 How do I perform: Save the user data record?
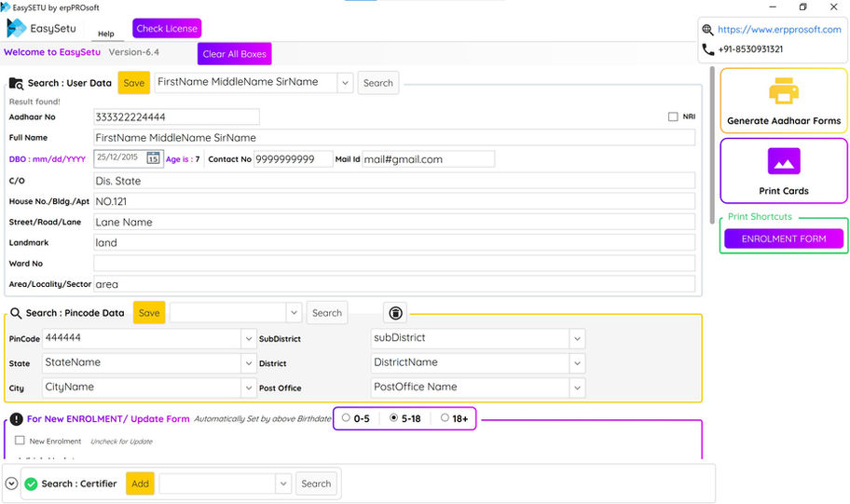tap(134, 83)
